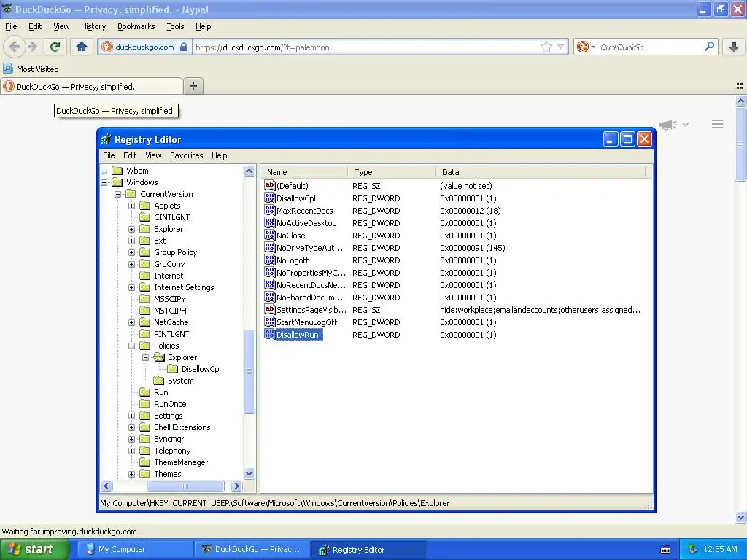Screen dimensions: 747x560
Task: Open DuckDuckGo page hamburger menu
Action: (x=718, y=124)
